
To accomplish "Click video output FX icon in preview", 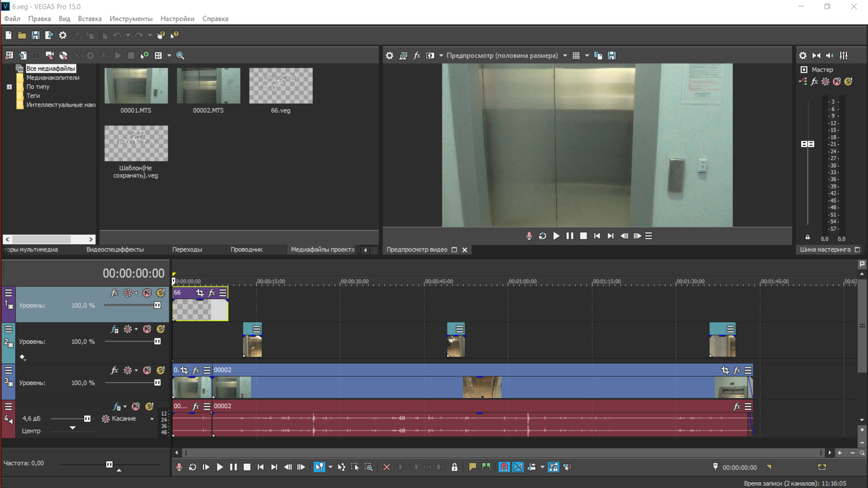I will tap(417, 55).
